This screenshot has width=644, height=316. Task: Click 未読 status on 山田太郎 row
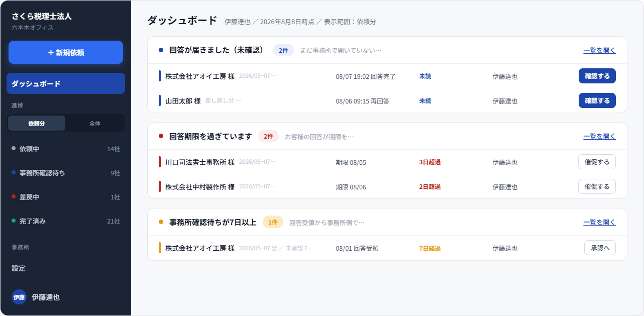(x=425, y=101)
